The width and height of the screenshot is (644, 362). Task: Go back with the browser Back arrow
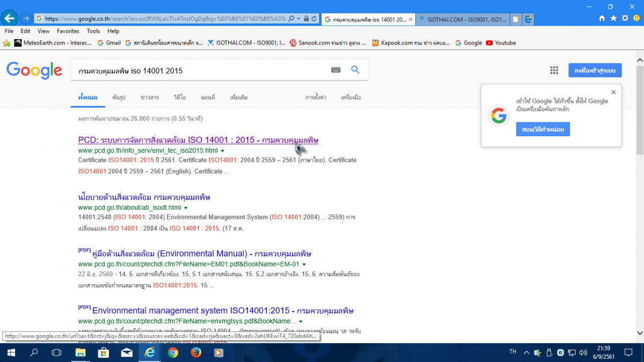[x=9, y=18]
